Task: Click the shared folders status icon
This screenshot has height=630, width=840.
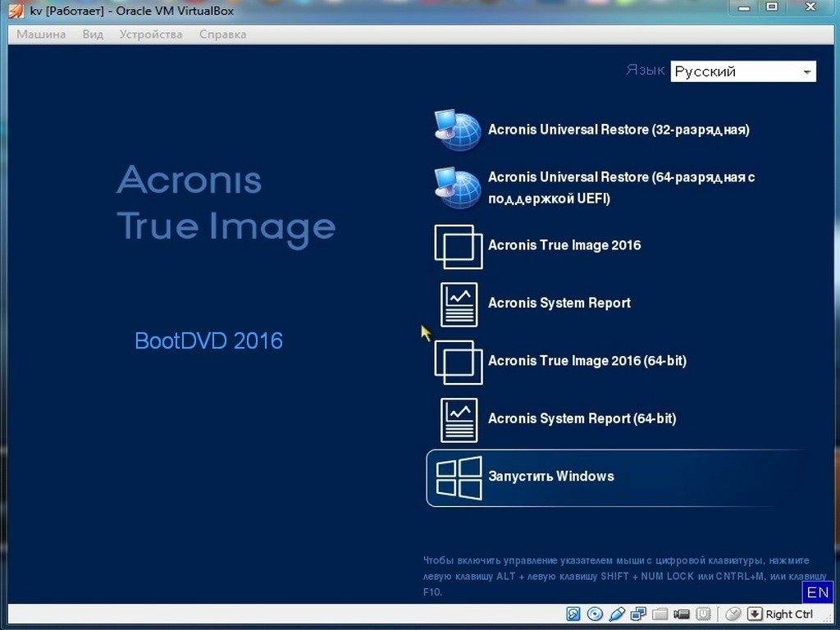Action: [x=660, y=614]
